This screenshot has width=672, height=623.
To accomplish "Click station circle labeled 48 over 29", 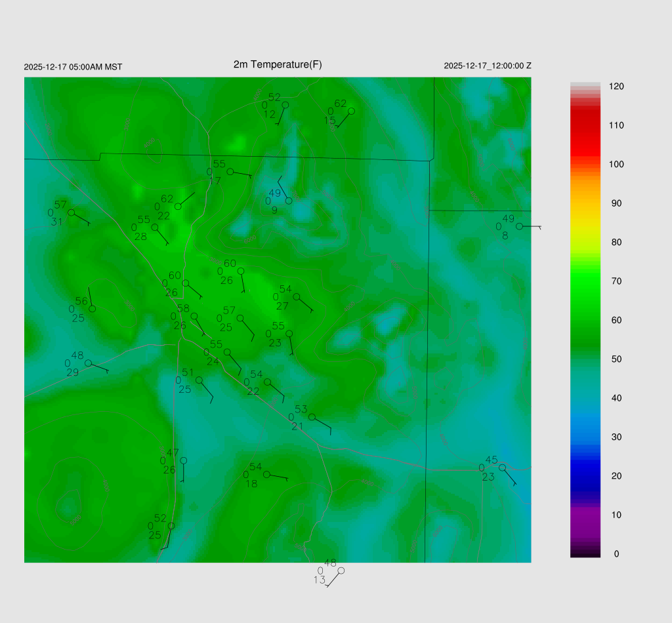I will (x=88, y=363).
